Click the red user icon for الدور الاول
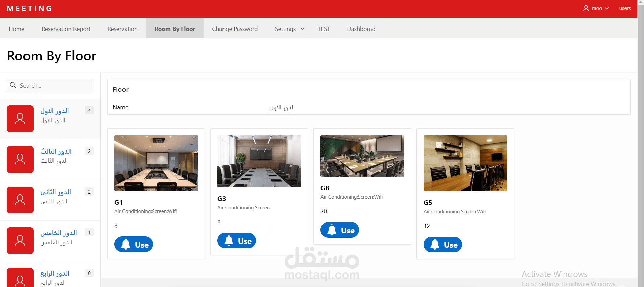The width and height of the screenshot is (644, 287). (20, 119)
